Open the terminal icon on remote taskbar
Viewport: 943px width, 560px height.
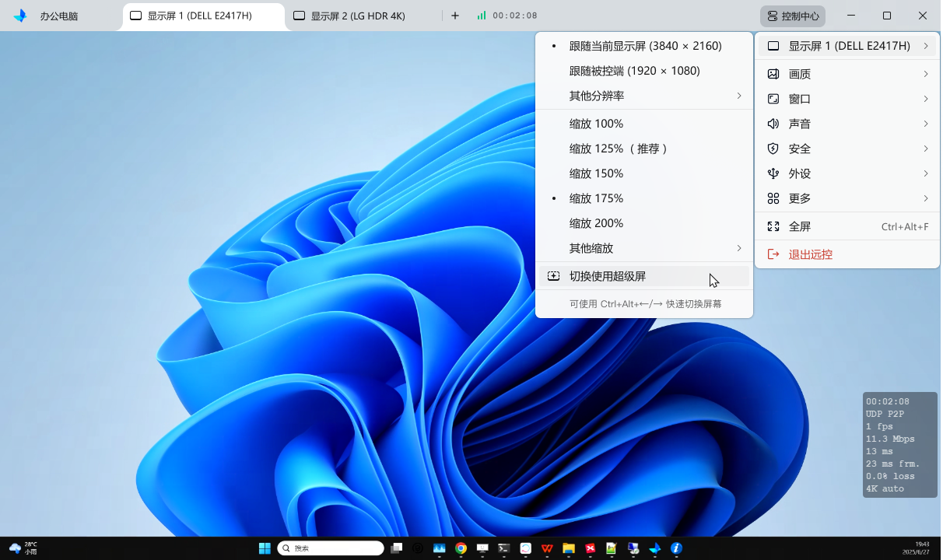click(x=503, y=548)
